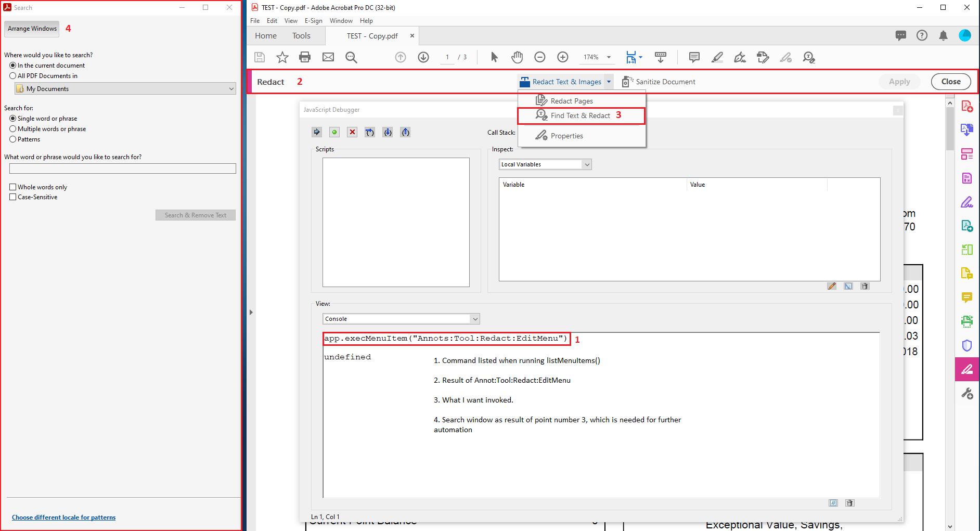Switch to the Tools tab
Viewport: 980px width, 531px height.
pos(301,36)
